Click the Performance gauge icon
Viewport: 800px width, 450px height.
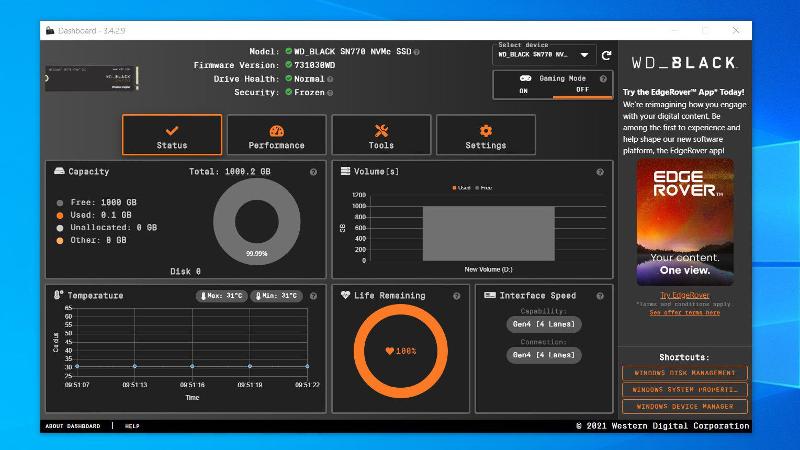277,131
